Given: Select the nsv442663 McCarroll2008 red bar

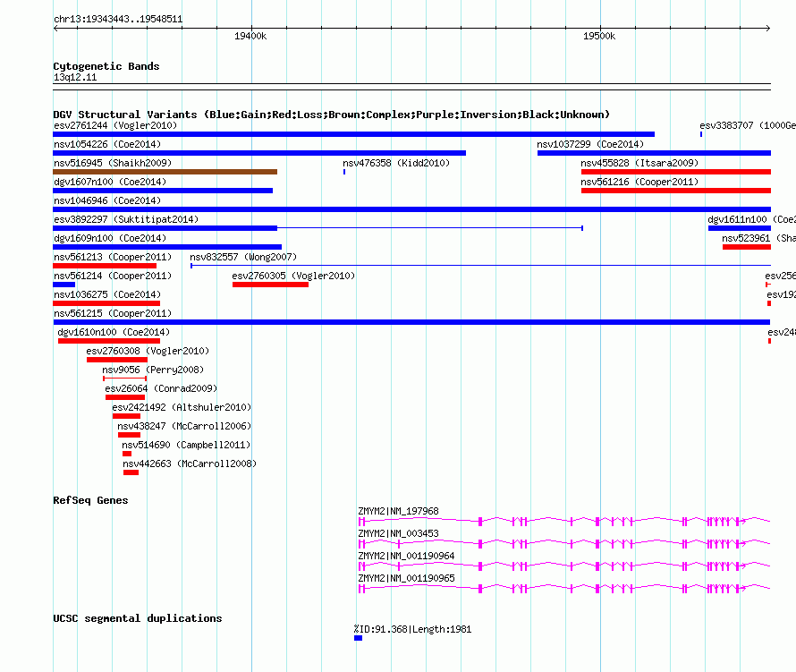Looking at the screenshot, I should (131, 472).
